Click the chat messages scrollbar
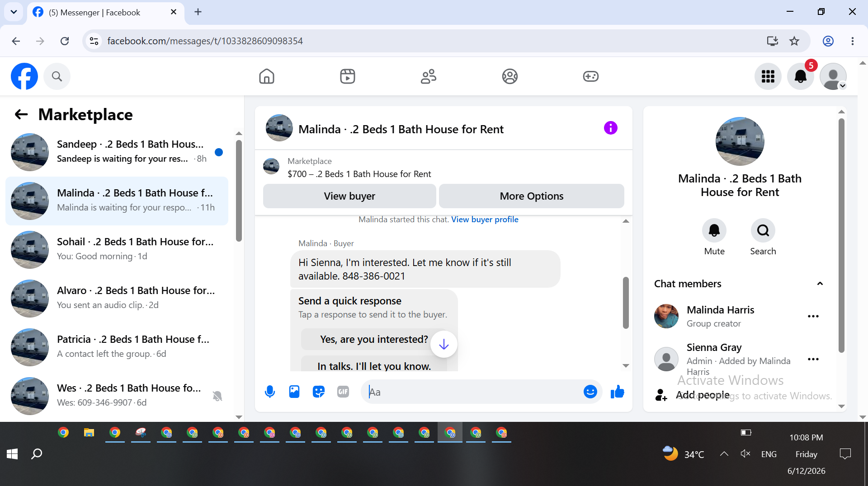 [x=626, y=303]
